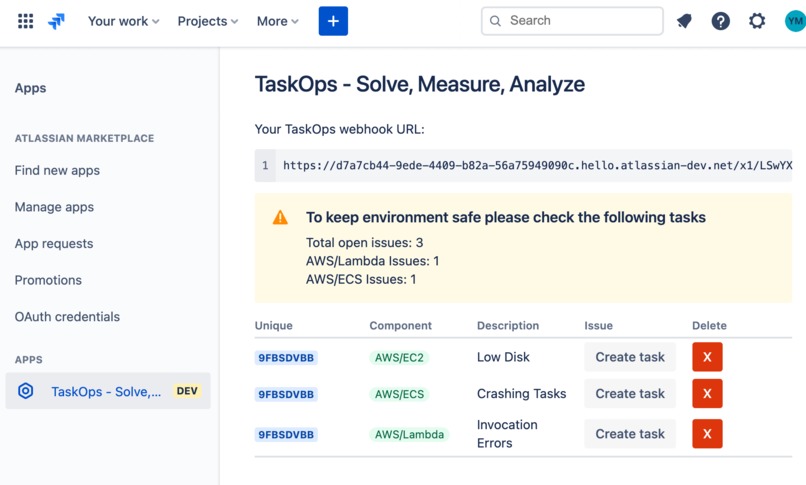This screenshot has width=806, height=485.
Task: Expand the Your work dropdown
Action: click(x=123, y=21)
